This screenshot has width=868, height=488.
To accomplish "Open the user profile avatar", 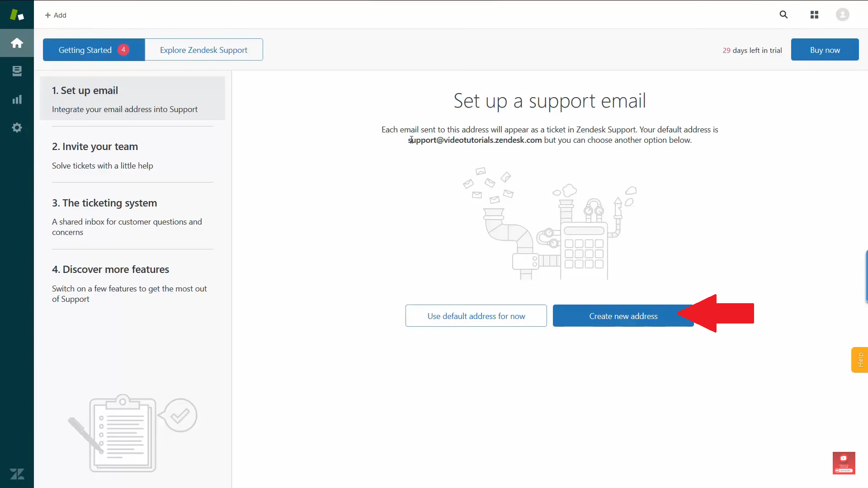I will [842, 14].
